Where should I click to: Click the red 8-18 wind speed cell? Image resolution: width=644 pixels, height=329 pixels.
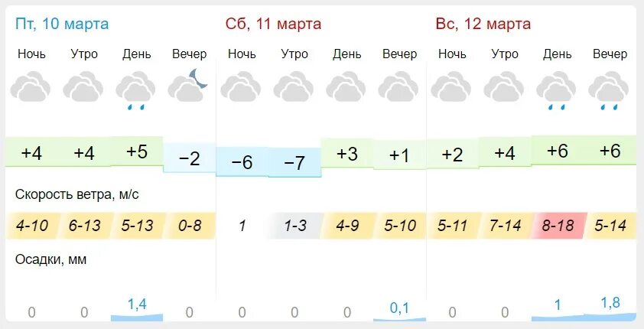[x=558, y=226]
